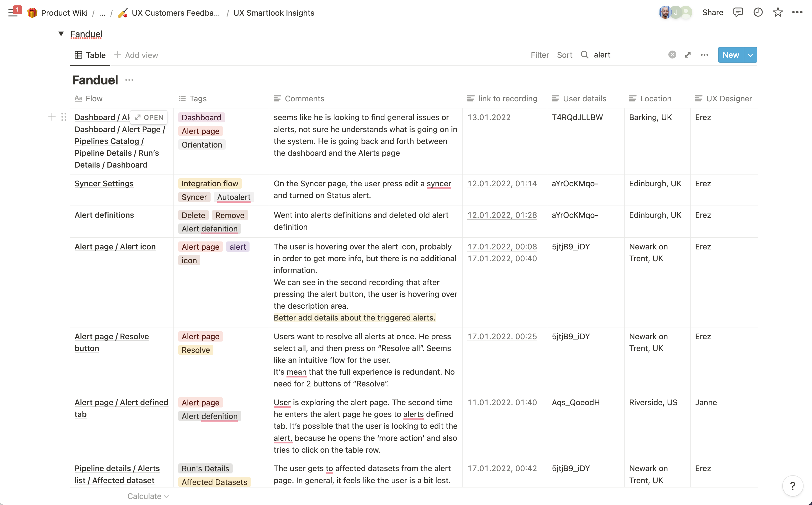The width and height of the screenshot is (812, 505).
Task: Open the Alert page / Alert defined tab row
Action: [x=122, y=408]
